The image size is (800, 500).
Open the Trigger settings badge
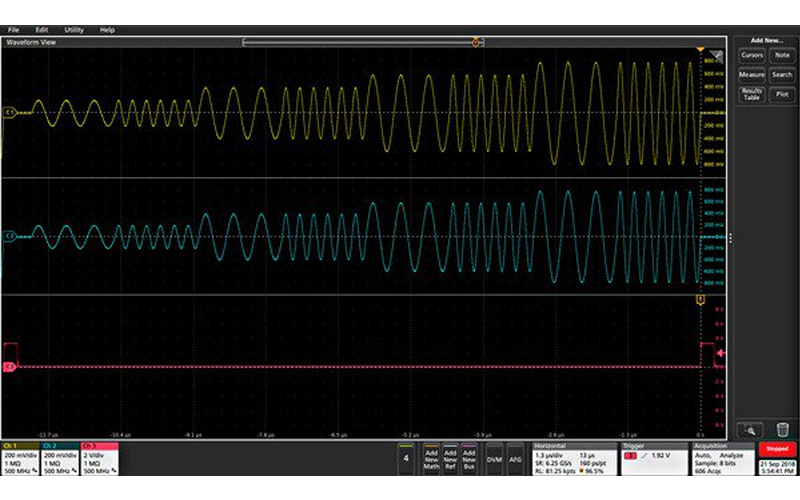(655, 459)
